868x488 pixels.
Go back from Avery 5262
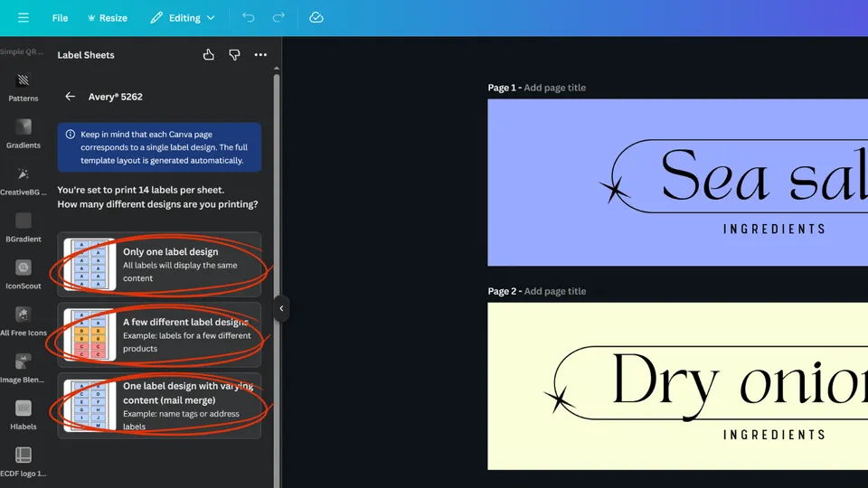click(x=70, y=97)
